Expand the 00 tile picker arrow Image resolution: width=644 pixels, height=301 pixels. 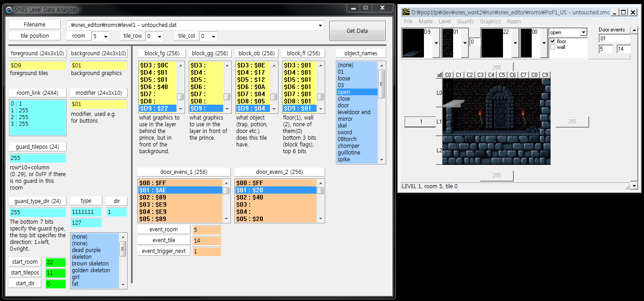(x=543, y=43)
